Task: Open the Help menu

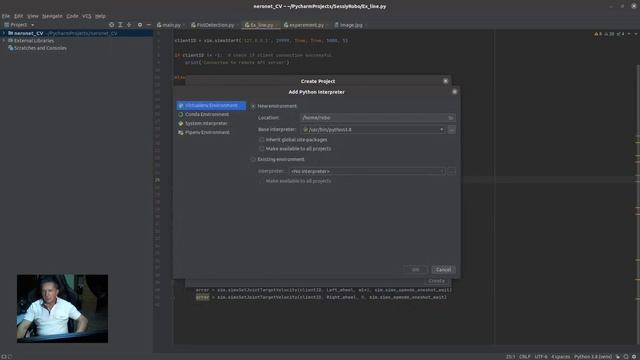Action: click(x=100, y=16)
